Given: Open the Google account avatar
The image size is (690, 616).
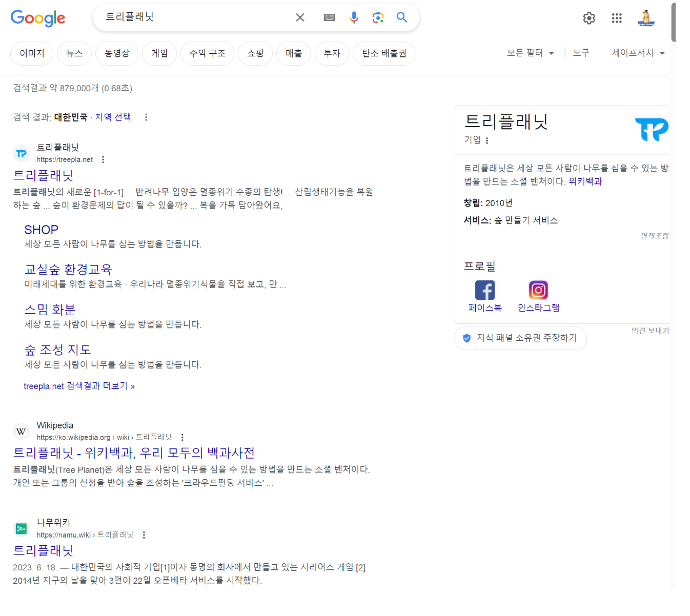Looking at the screenshot, I should point(646,18).
